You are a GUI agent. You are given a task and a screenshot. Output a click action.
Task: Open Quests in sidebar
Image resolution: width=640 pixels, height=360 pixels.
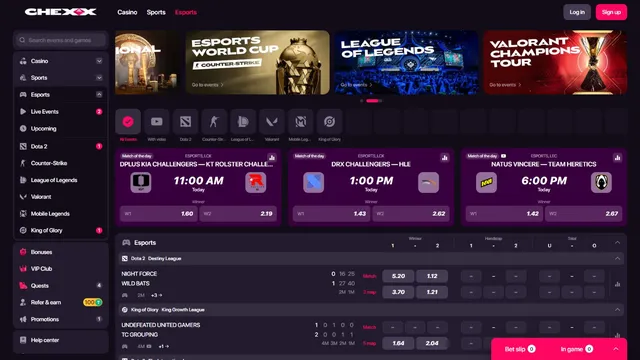click(x=61, y=286)
